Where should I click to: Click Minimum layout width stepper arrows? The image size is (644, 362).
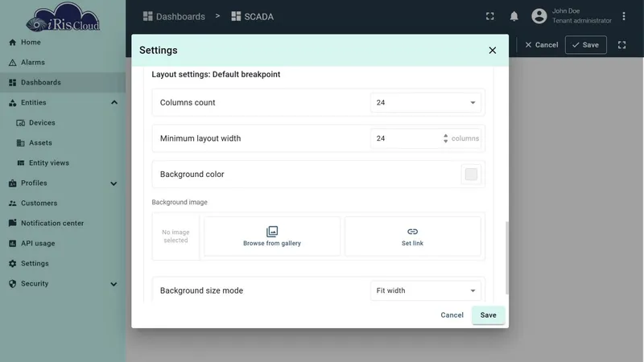tap(446, 138)
